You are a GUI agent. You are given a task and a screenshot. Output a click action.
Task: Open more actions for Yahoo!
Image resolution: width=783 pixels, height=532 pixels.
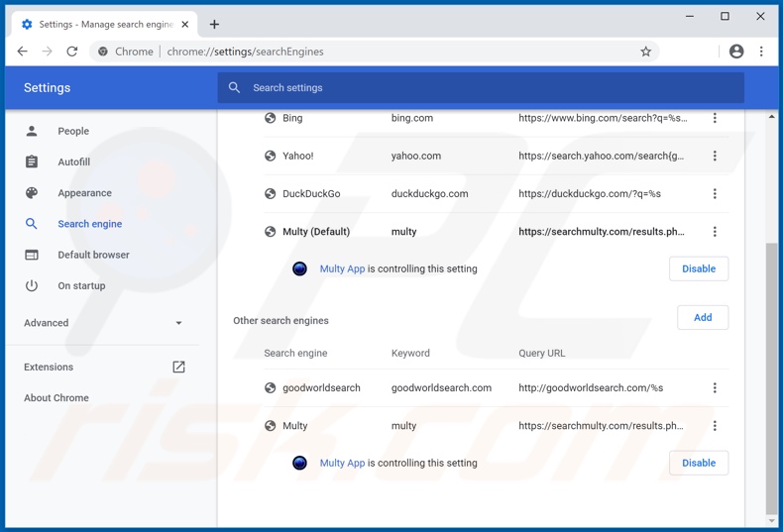(715, 156)
